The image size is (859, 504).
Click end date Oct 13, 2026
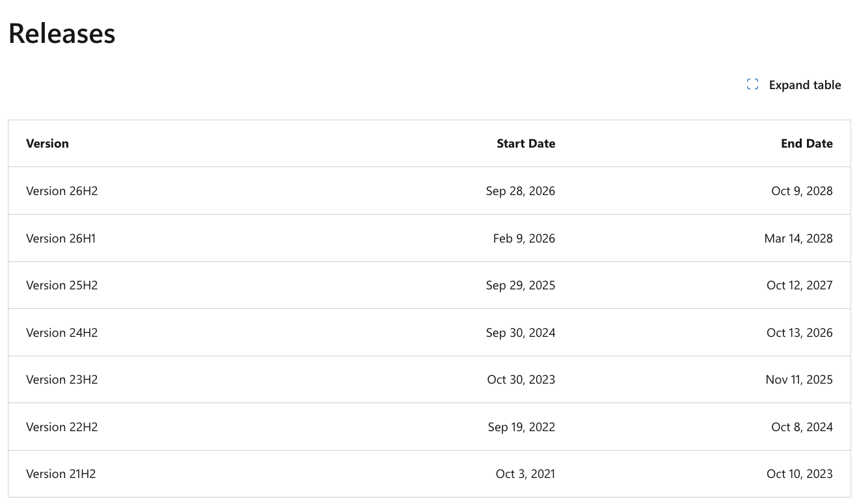coord(799,333)
